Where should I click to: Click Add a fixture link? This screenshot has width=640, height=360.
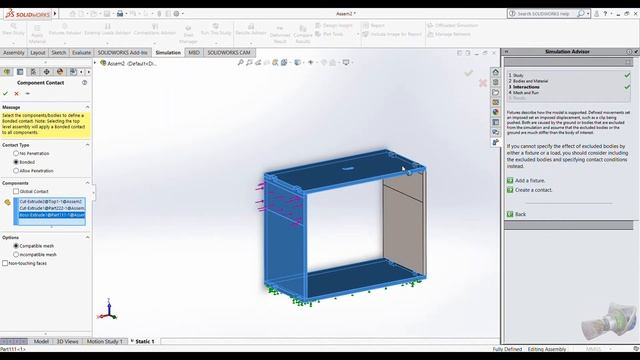(529, 180)
